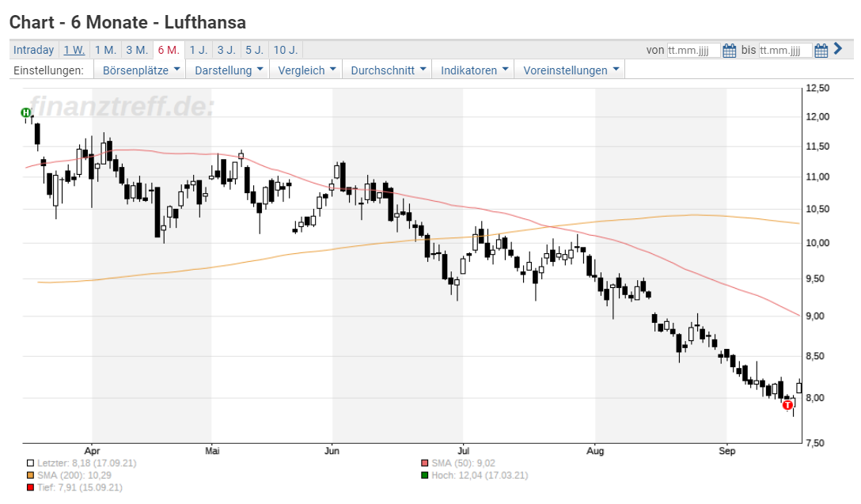
Task: Click the 7,50 price axis label
Action: coord(815,443)
